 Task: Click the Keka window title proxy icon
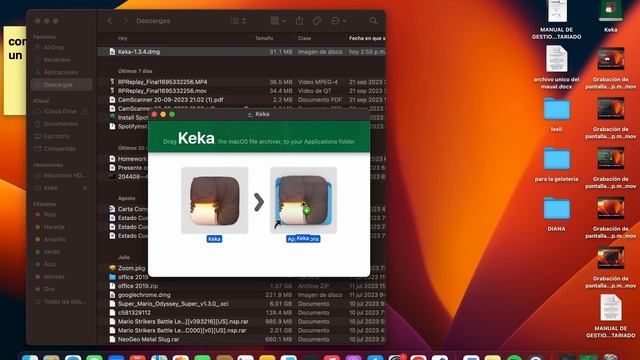click(250, 114)
